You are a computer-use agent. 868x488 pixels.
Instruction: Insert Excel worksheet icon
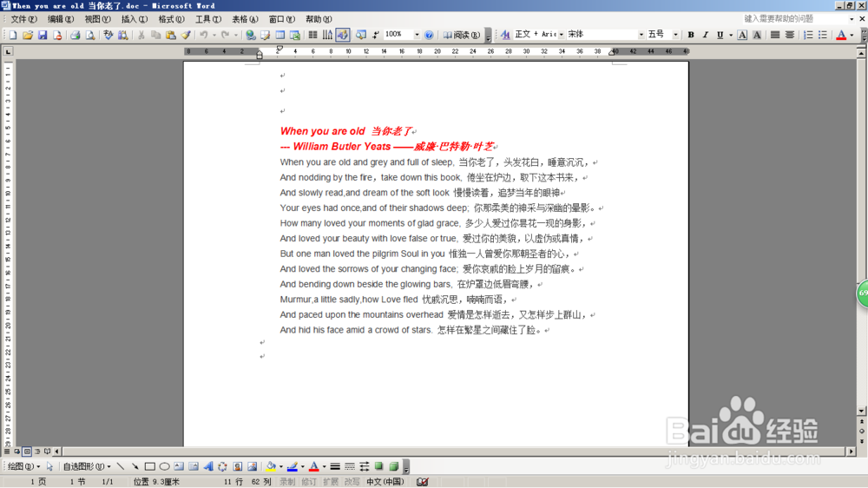[x=295, y=35]
